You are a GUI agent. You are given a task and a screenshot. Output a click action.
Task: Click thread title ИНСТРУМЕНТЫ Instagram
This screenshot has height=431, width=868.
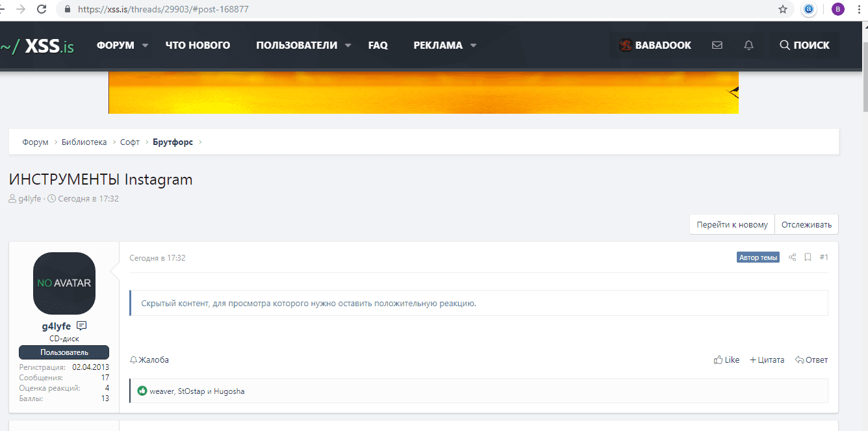(101, 179)
